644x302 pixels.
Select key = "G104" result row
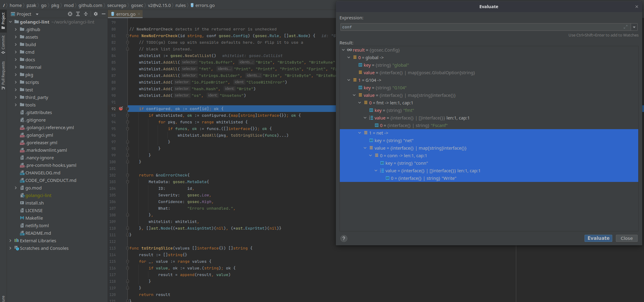(489, 88)
